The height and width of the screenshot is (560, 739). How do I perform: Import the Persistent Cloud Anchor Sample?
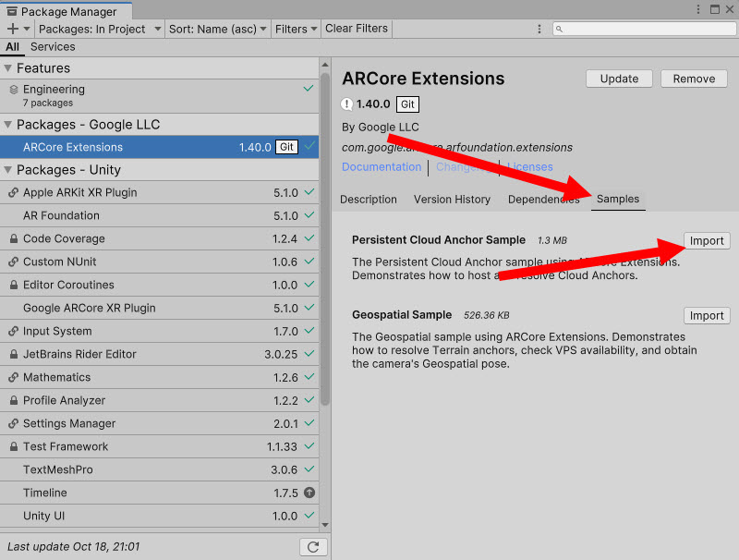(x=707, y=241)
